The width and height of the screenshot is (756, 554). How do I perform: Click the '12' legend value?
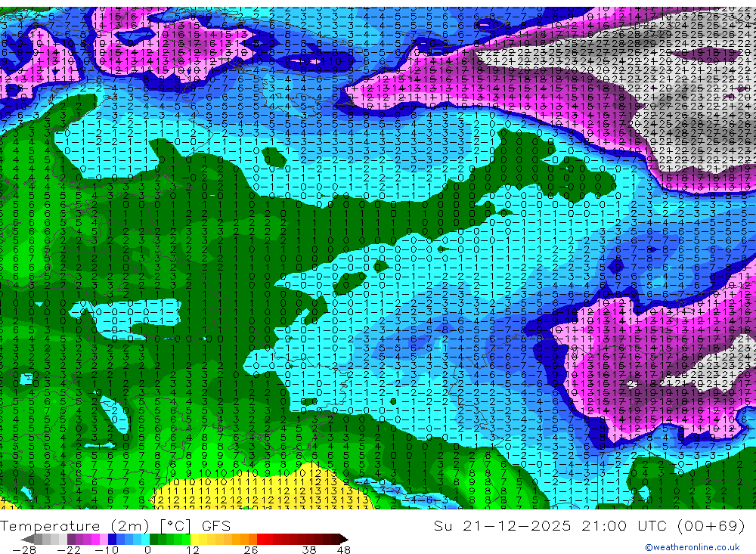coord(193,550)
